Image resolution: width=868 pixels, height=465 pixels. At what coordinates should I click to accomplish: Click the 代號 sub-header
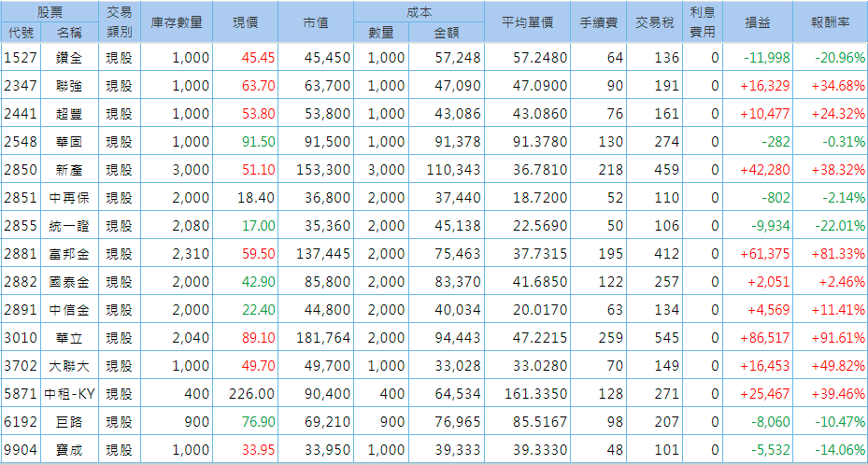pyautogui.click(x=21, y=33)
